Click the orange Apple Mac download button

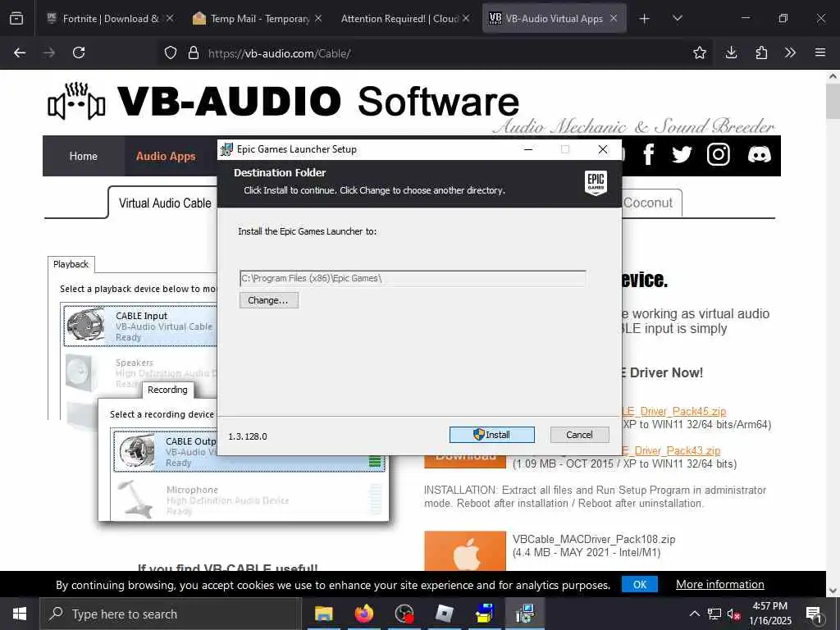(x=465, y=550)
